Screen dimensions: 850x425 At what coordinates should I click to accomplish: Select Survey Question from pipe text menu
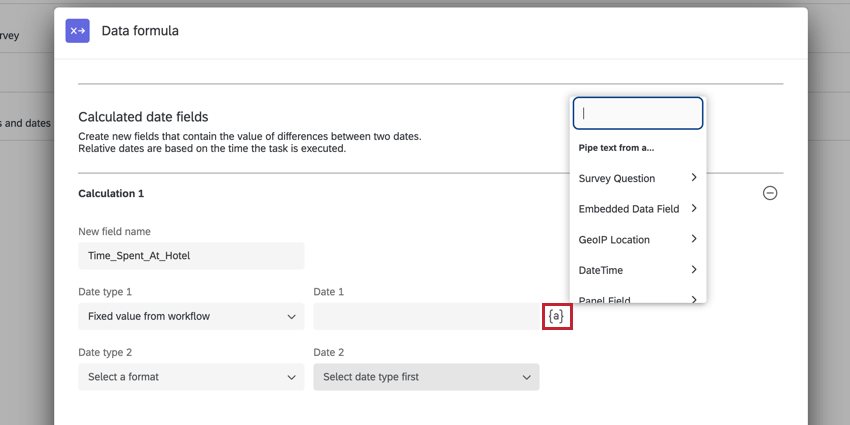[x=617, y=178]
